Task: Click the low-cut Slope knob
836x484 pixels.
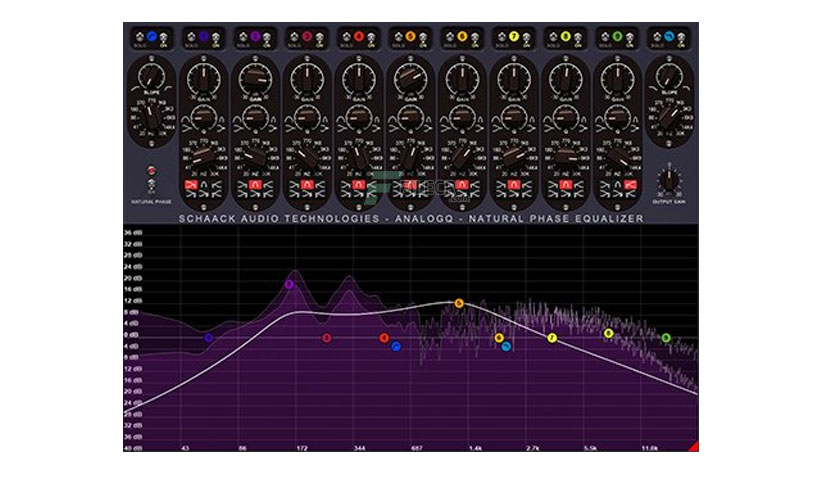Action: [x=151, y=76]
